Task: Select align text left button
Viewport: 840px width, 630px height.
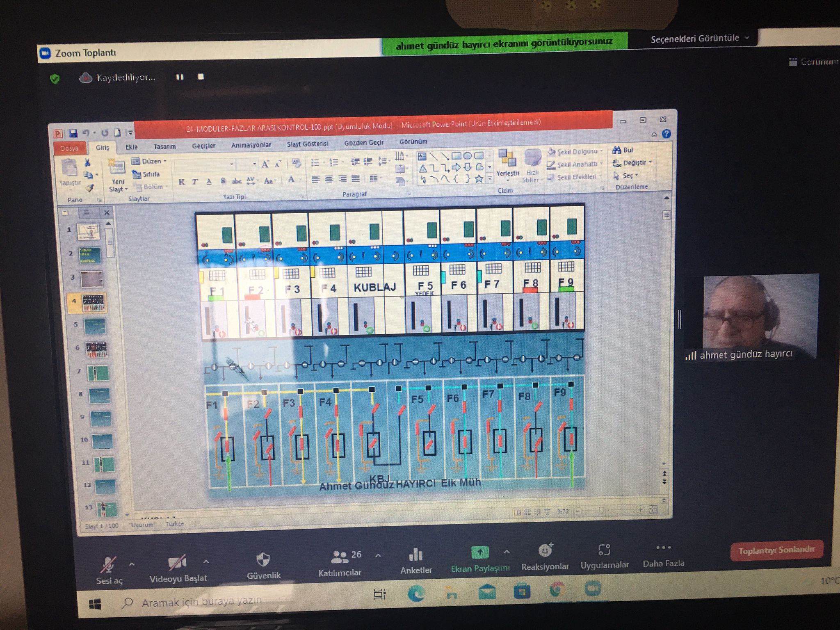Action: (315, 179)
